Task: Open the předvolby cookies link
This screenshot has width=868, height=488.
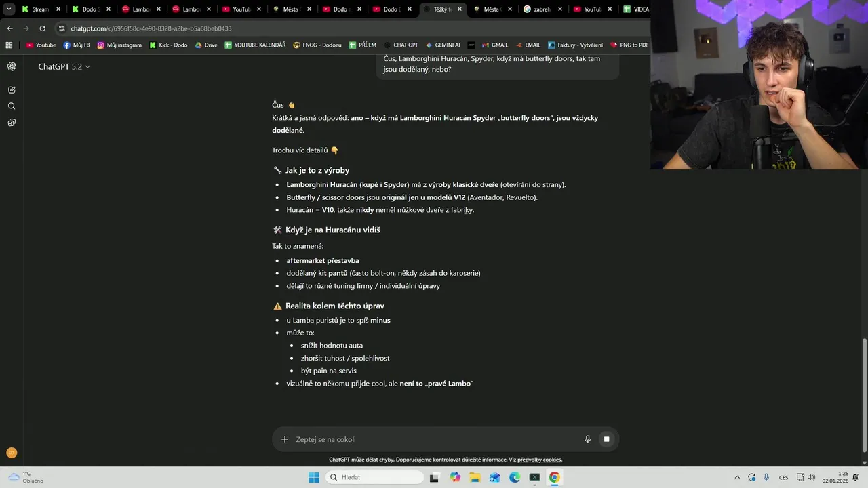Action: [x=539, y=460]
